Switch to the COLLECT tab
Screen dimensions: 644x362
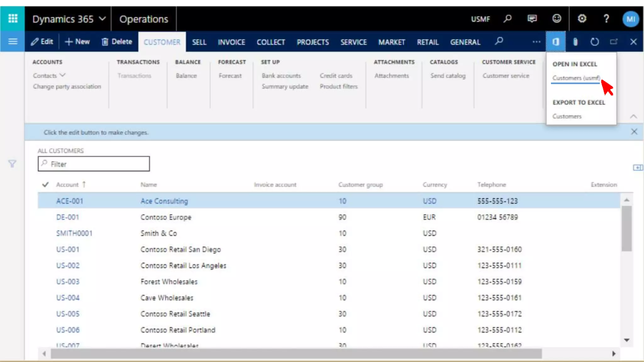[270, 42]
